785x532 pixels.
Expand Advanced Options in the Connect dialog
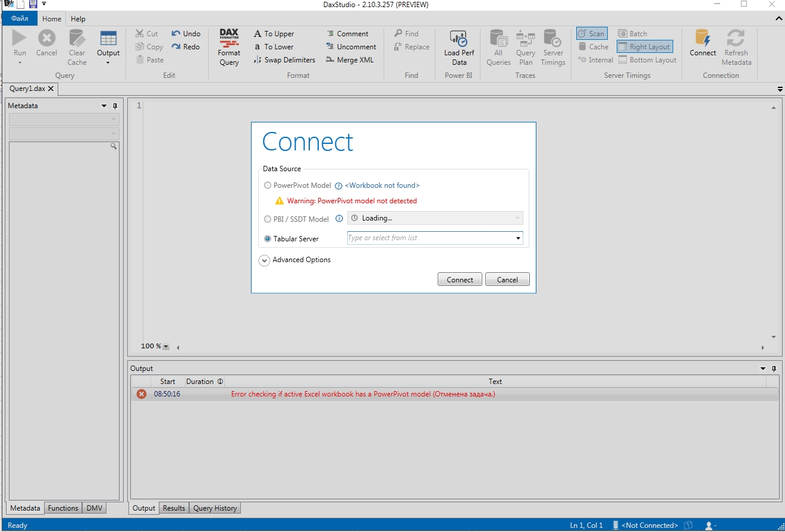tap(264, 260)
